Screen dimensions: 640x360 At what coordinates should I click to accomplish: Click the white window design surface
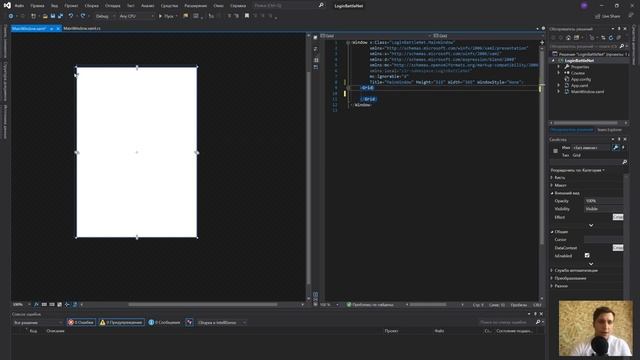tap(137, 152)
